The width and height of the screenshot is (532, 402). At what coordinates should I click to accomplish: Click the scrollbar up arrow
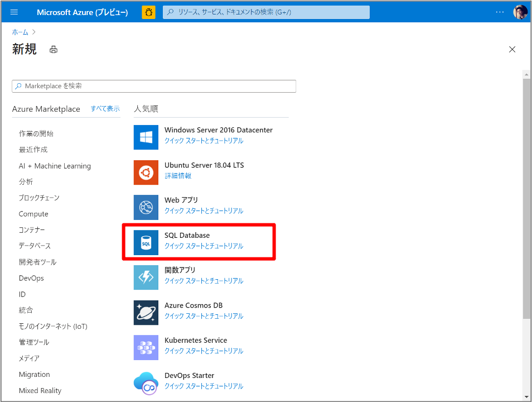[x=526, y=74]
